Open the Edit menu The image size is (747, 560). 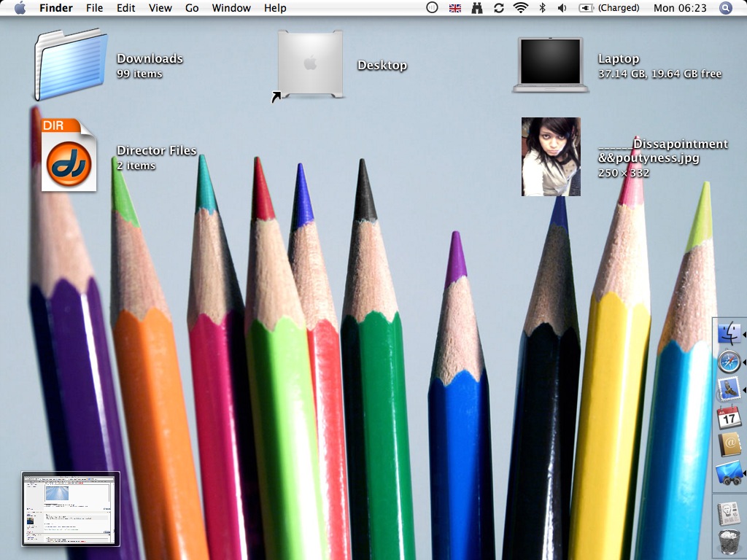125,8
